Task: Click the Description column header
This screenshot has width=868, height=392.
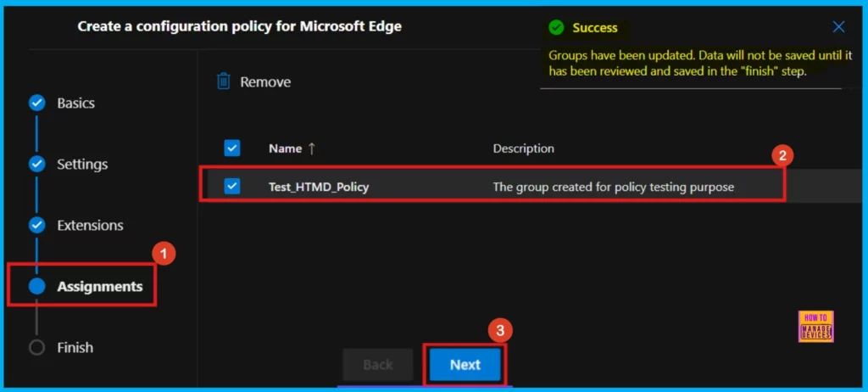Action: 523,148
